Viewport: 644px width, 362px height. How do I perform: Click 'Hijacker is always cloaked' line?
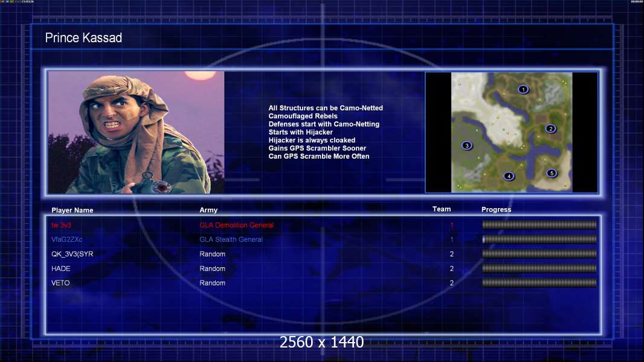pyautogui.click(x=312, y=140)
